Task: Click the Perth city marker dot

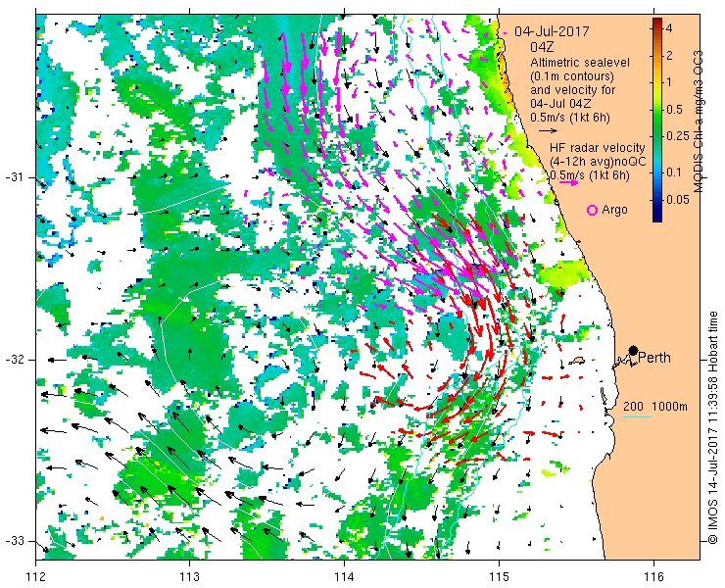Action: tap(633, 350)
